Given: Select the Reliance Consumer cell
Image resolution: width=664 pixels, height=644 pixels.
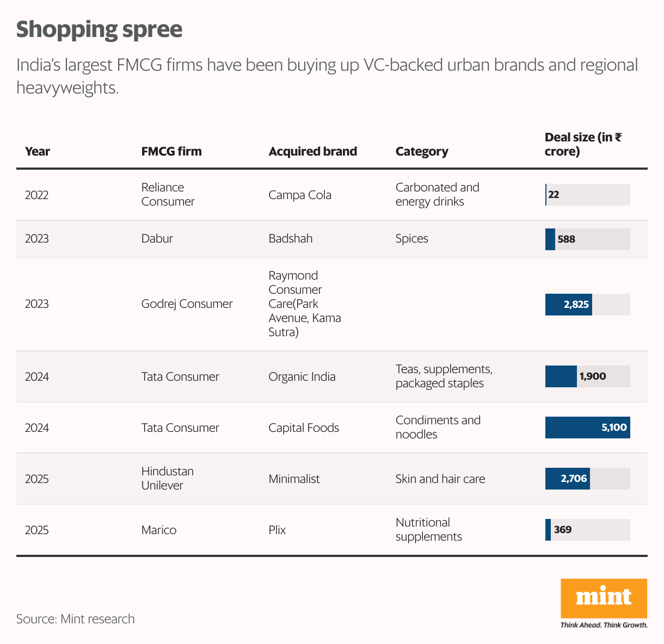Looking at the screenshot, I should [168, 195].
